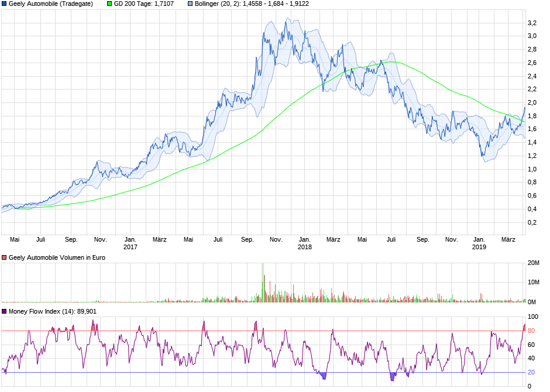This screenshot has width=550, height=392.
Task: Click the blue '20' oversold level label
Action: tap(531, 372)
